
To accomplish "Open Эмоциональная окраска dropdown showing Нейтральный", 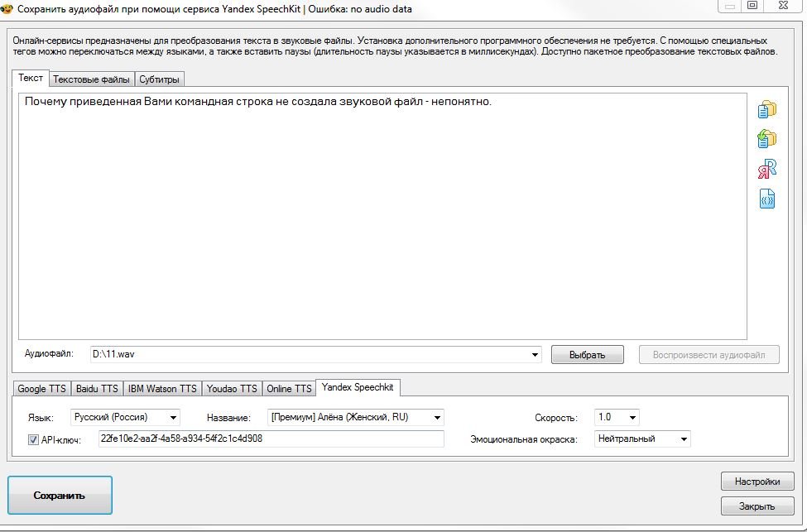I will click(x=642, y=439).
